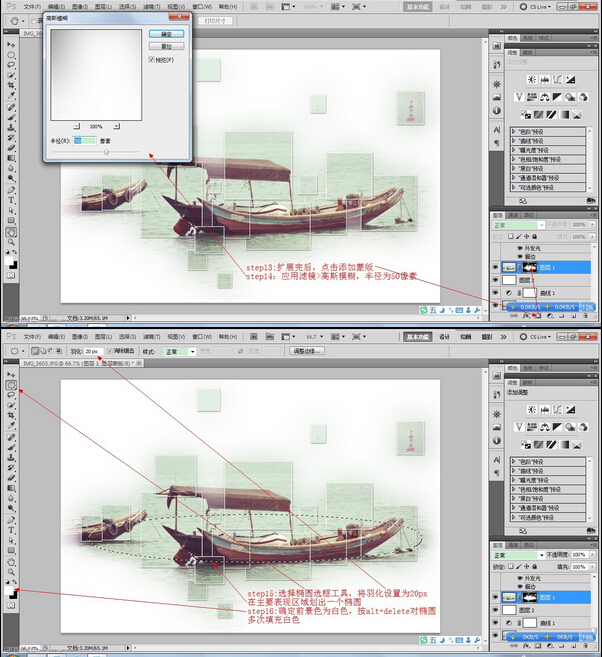Click the add layer mask icon in the step13 screenshot
602x657 pixels.
click(538, 316)
